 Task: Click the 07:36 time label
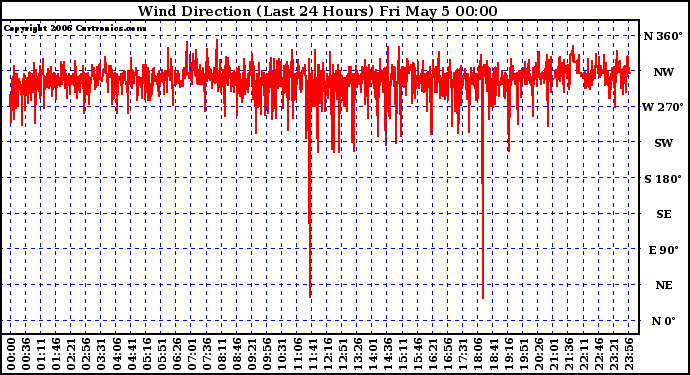point(206,354)
